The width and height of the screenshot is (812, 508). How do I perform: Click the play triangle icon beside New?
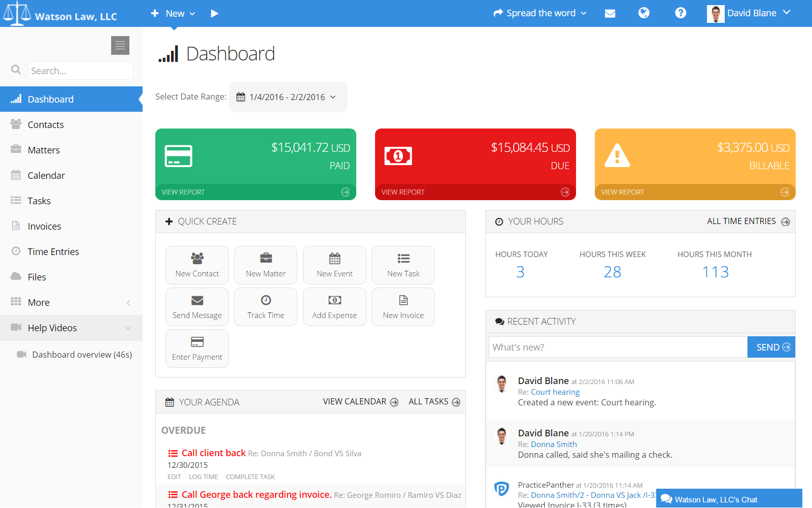[x=215, y=13]
